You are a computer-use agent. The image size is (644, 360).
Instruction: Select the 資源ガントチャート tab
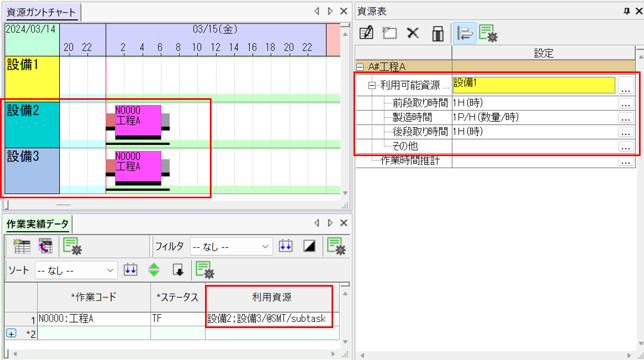click(x=41, y=12)
